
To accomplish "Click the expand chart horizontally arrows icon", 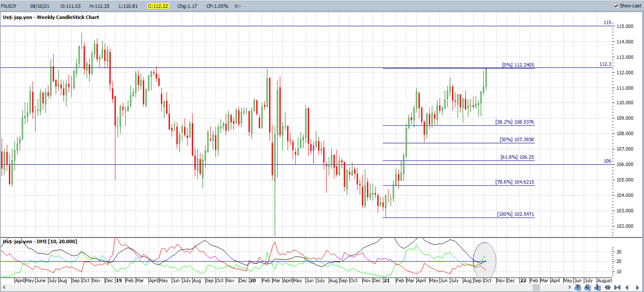I will coord(607,288).
